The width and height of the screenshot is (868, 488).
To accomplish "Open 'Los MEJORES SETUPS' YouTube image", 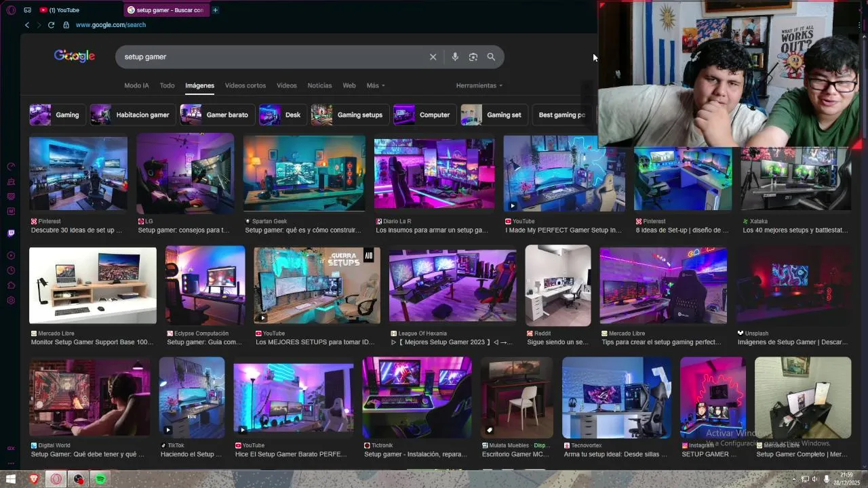I will [317, 285].
